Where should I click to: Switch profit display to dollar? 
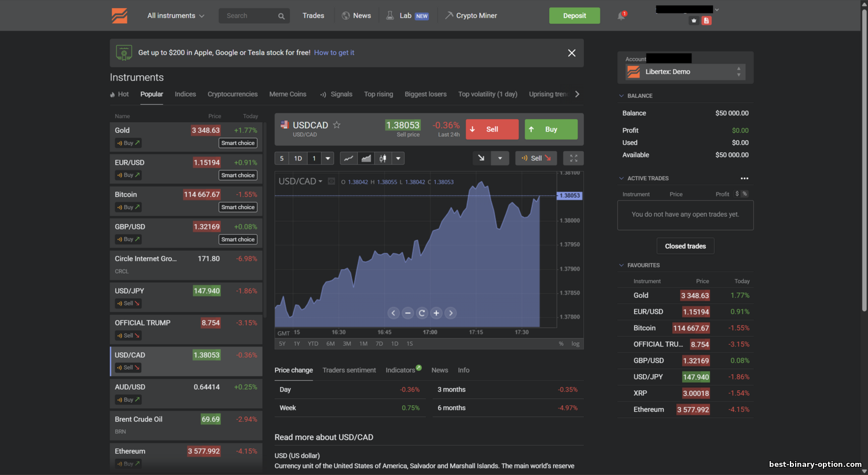(737, 194)
